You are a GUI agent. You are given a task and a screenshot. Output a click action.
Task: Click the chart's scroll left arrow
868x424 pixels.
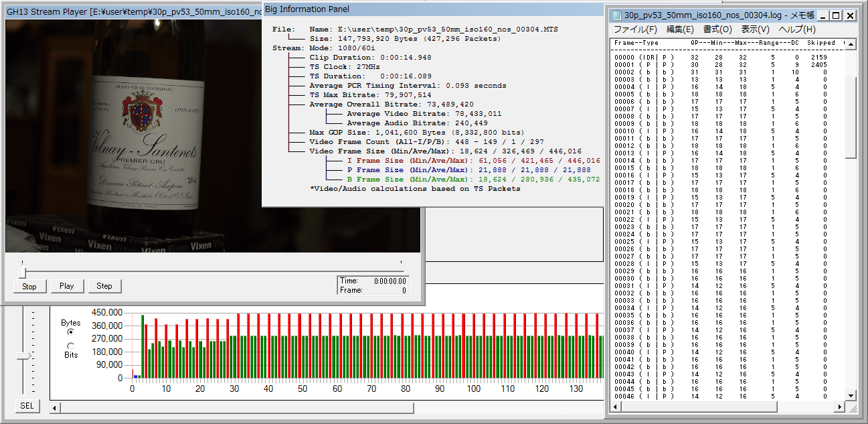tap(56, 408)
